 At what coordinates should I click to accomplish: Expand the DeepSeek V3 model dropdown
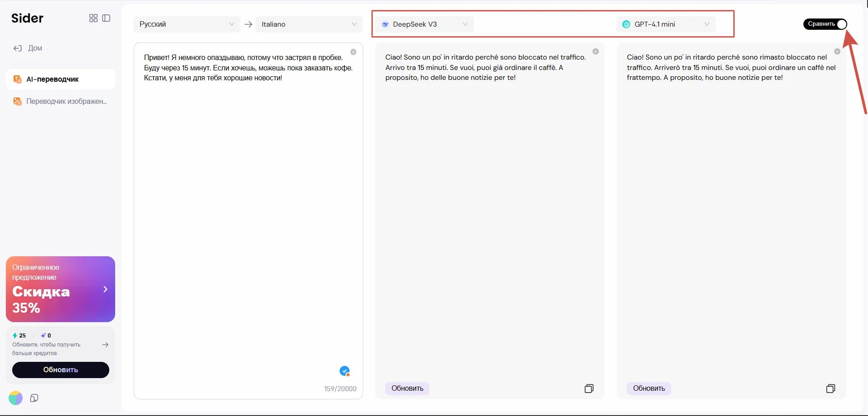point(425,24)
